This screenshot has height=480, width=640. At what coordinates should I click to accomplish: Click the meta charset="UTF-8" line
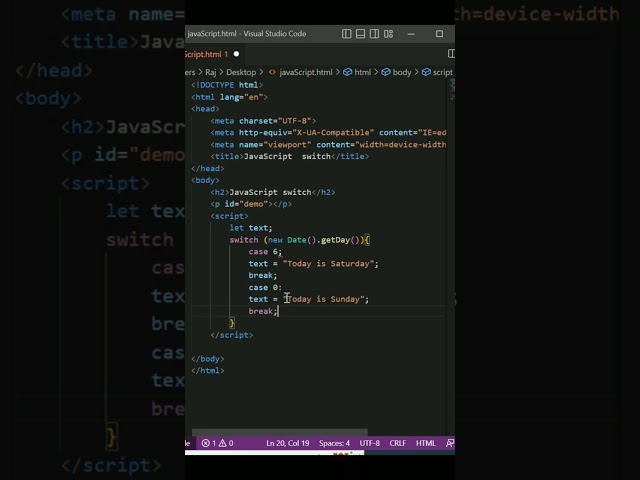pos(263,121)
